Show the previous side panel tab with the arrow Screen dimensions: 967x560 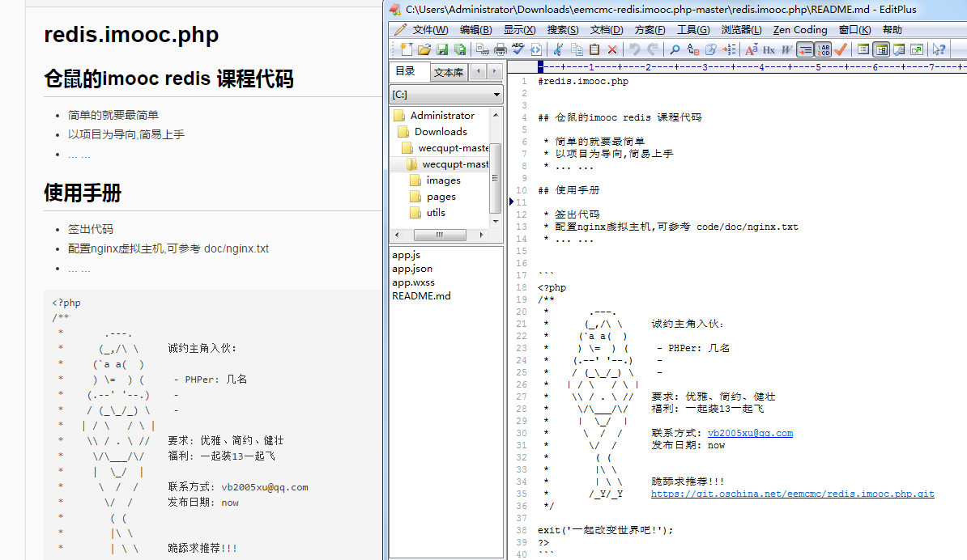478,71
